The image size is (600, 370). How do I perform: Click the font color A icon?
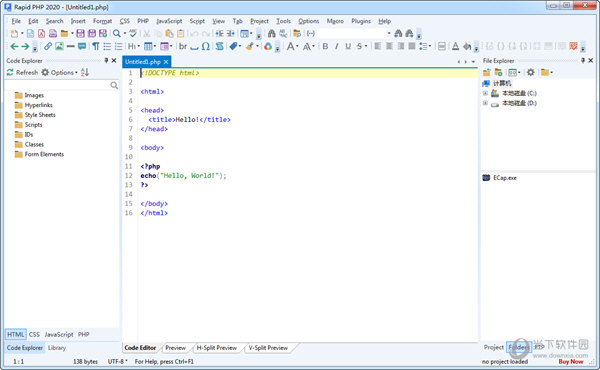[455, 47]
